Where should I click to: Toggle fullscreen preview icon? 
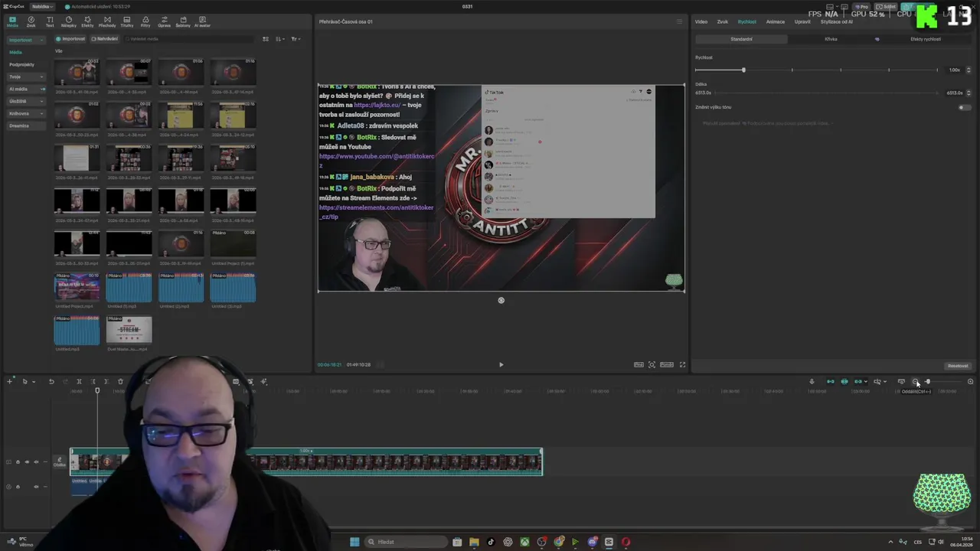(682, 365)
